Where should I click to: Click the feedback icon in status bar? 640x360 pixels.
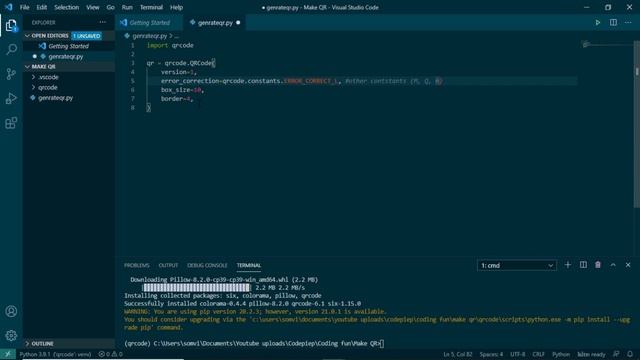[616, 354]
